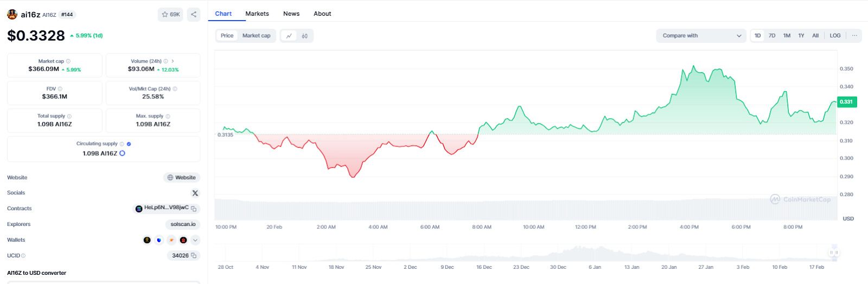
Task: Open the Website link button
Action: point(182,178)
